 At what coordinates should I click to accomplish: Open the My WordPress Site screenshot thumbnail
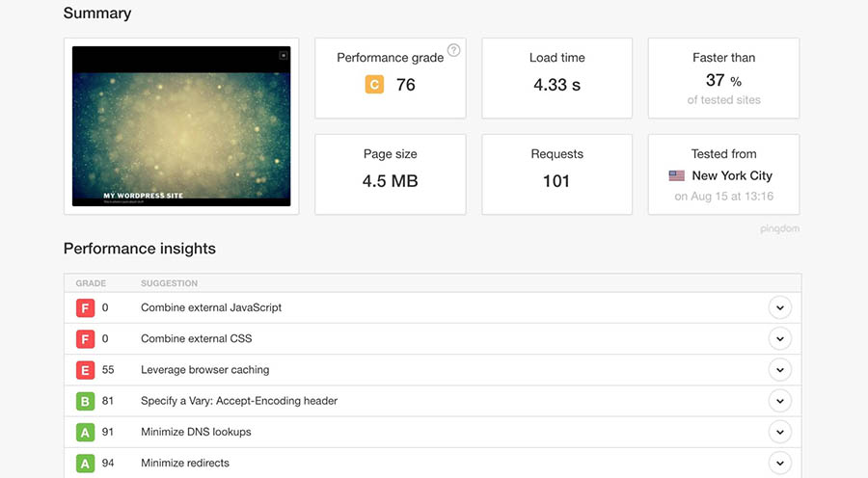[181, 125]
